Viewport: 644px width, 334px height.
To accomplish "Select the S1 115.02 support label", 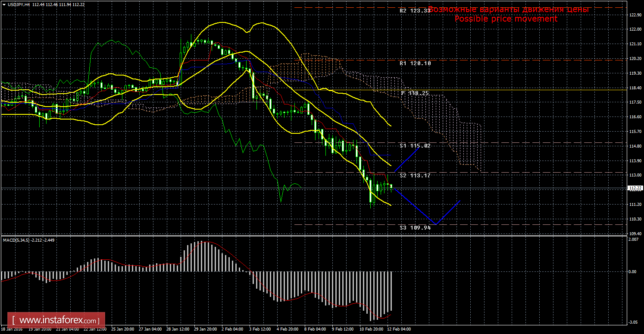I will click(415, 146).
